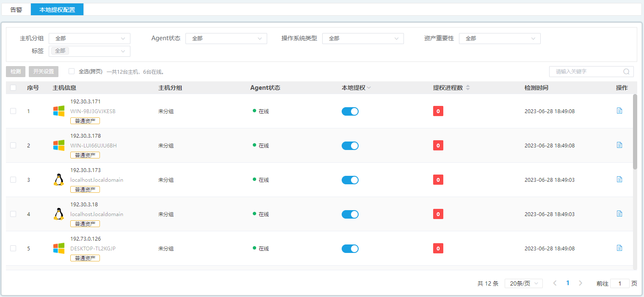Open the 20条/页 page size selector

click(x=523, y=283)
